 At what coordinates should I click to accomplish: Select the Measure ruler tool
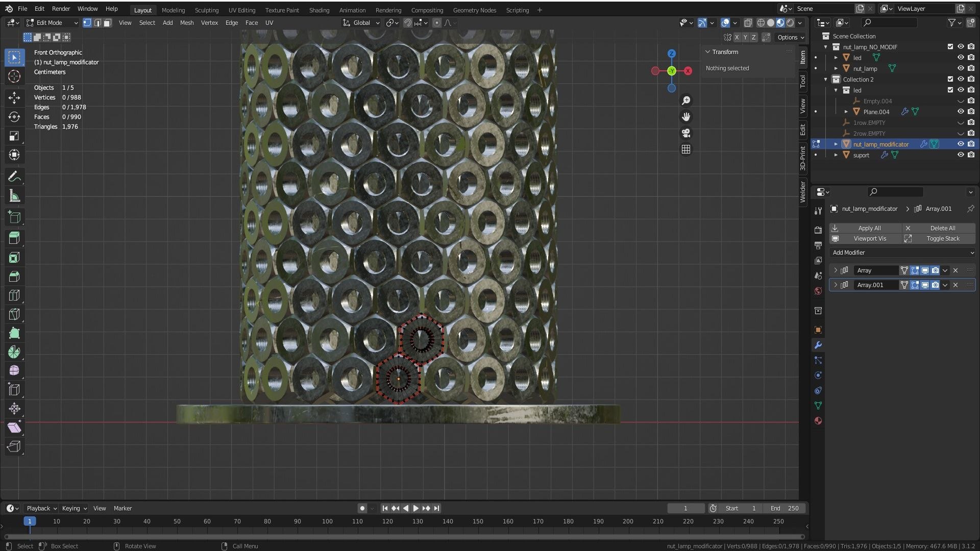pyautogui.click(x=14, y=196)
